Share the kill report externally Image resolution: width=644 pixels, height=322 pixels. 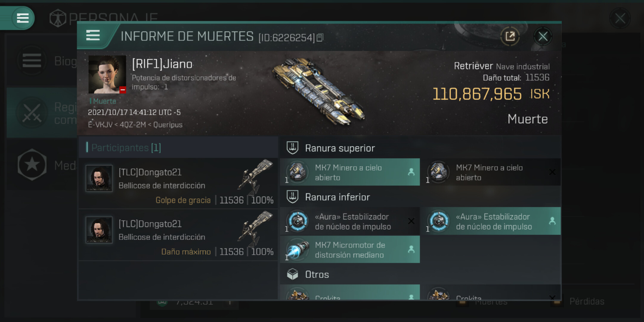click(x=510, y=36)
